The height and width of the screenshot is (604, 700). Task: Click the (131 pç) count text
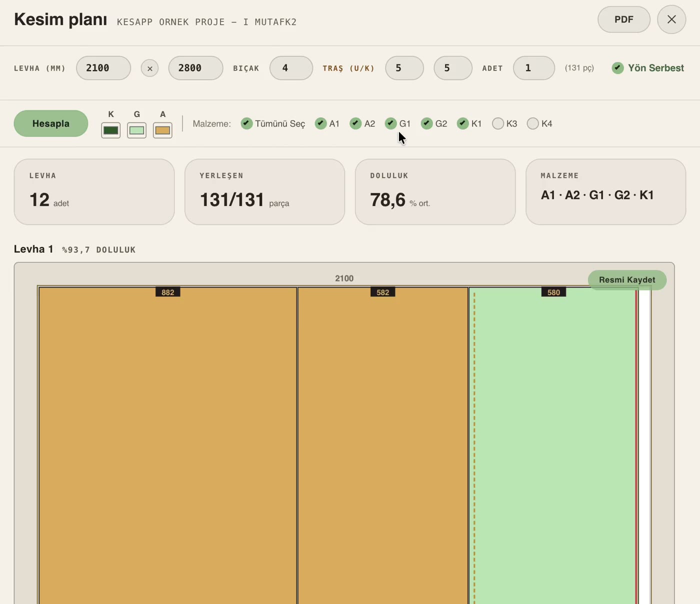pyautogui.click(x=579, y=68)
